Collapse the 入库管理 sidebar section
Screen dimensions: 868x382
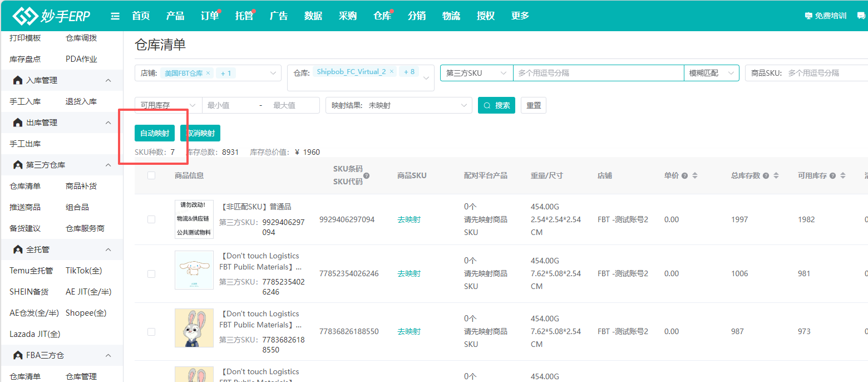[108, 80]
